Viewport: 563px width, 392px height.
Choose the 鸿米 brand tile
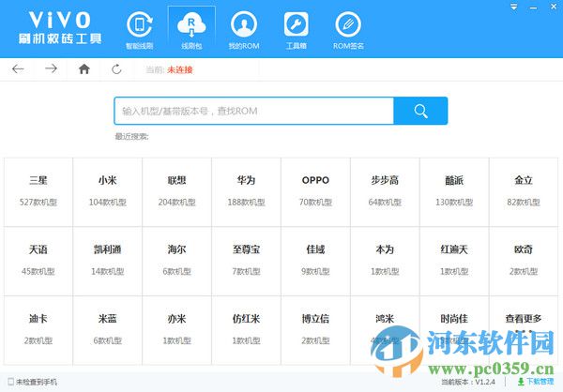(385, 331)
